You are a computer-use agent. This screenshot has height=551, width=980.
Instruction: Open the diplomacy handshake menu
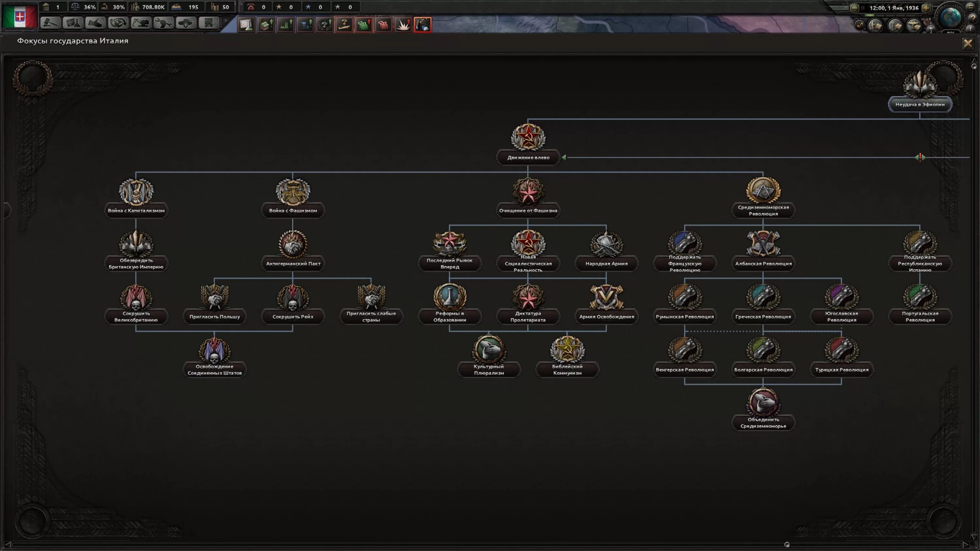(95, 24)
